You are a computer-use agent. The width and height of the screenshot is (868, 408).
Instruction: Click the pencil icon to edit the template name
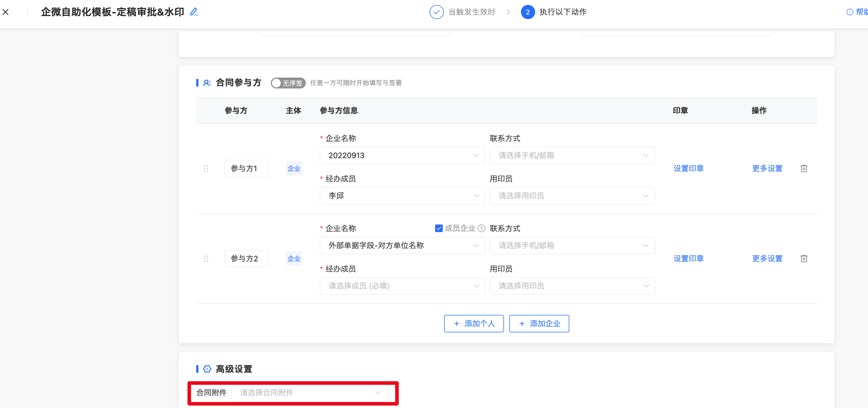click(194, 12)
